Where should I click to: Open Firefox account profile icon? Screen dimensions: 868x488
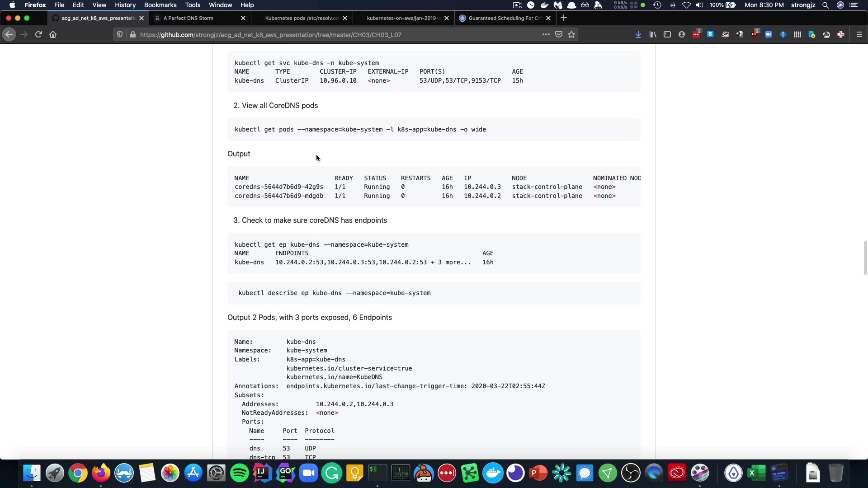(682, 34)
